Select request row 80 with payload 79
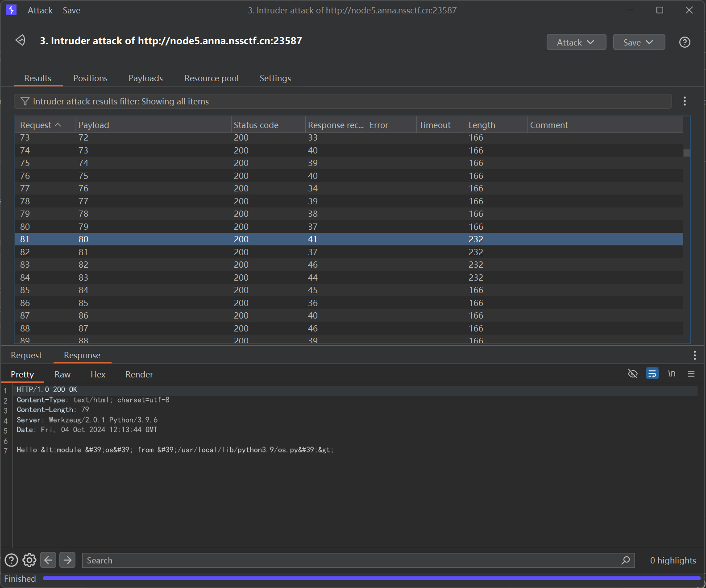Screen dimensions: 706x588 (x=349, y=227)
